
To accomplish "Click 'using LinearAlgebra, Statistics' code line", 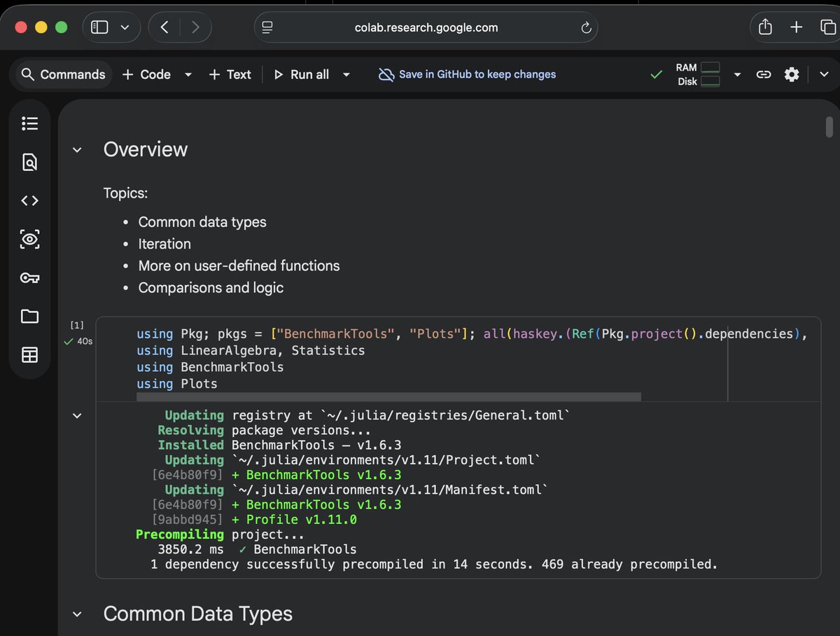I will [251, 350].
